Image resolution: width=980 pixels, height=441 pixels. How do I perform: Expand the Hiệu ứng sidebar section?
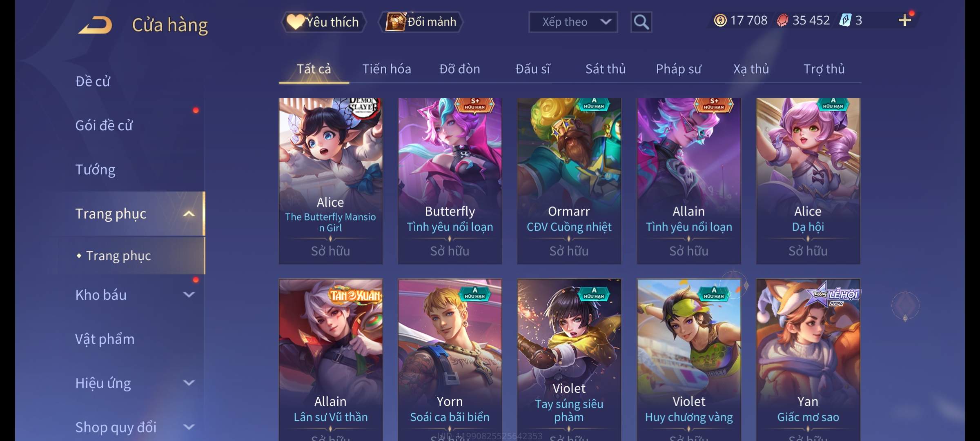point(189,383)
